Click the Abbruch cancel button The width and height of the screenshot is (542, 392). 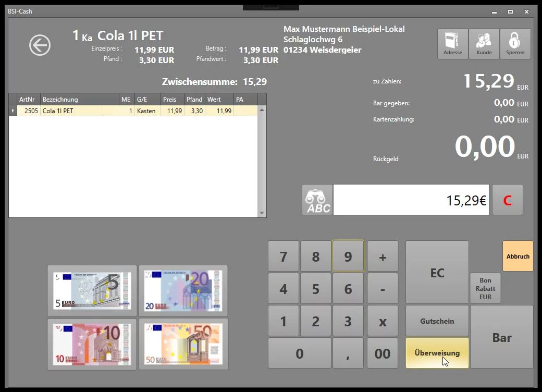[518, 256]
